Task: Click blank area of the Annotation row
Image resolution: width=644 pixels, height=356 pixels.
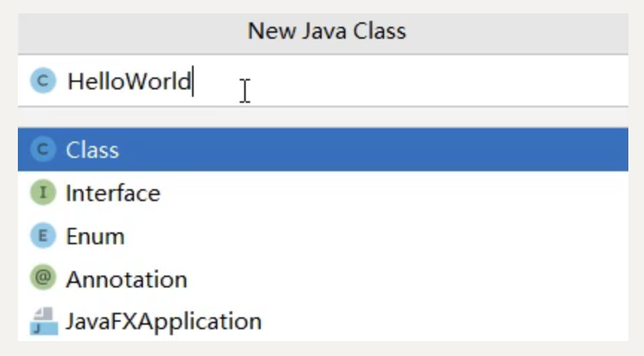Action: tap(407, 279)
